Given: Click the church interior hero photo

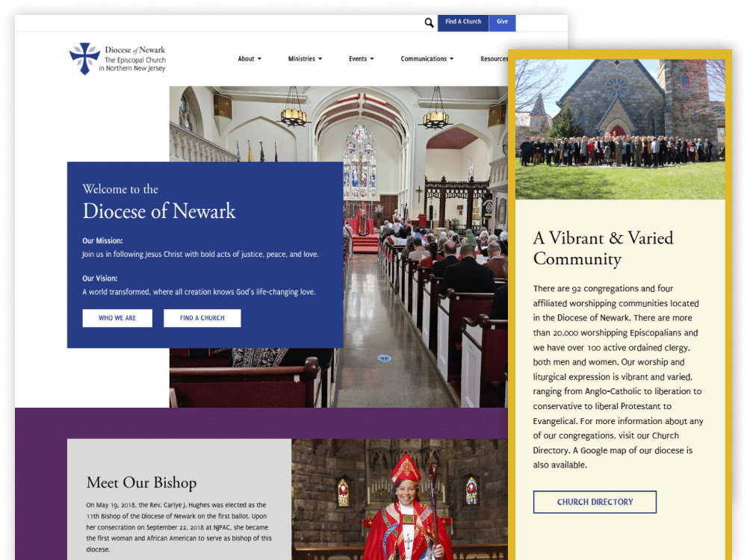Looking at the screenshot, I should pyautogui.click(x=418, y=224).
